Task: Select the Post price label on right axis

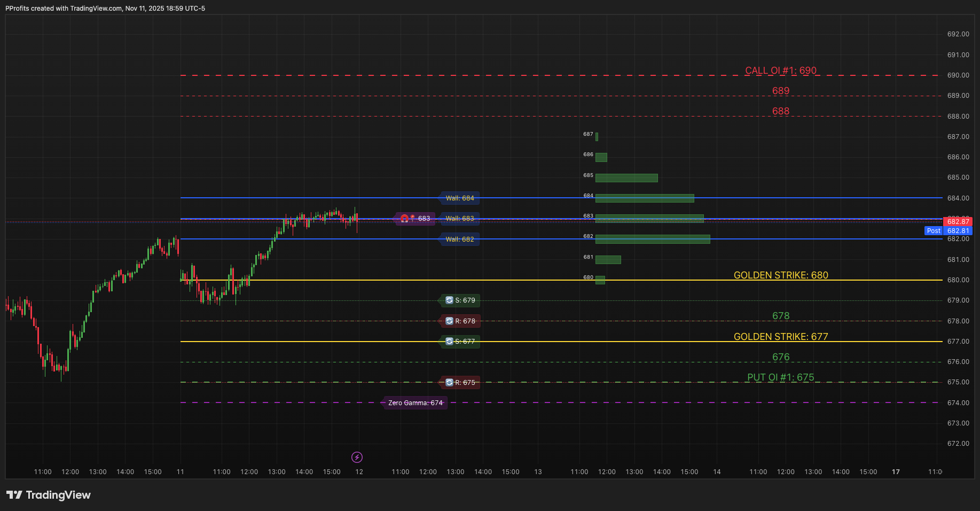Action: (x=933, y=230)
